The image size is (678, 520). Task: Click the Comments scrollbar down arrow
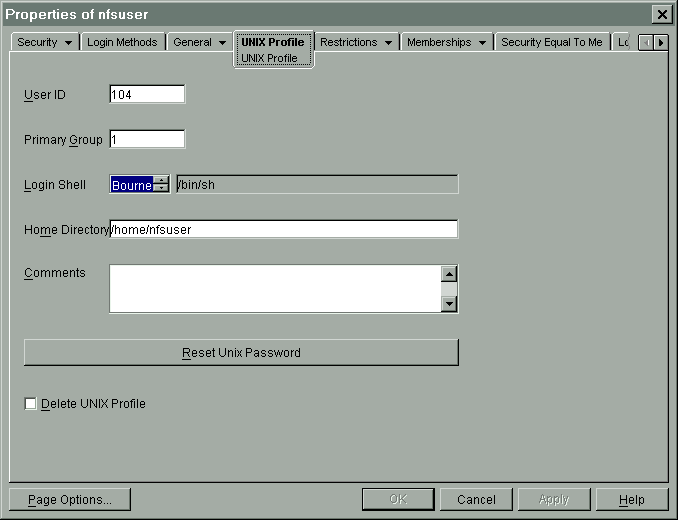[x=449, y=304]
